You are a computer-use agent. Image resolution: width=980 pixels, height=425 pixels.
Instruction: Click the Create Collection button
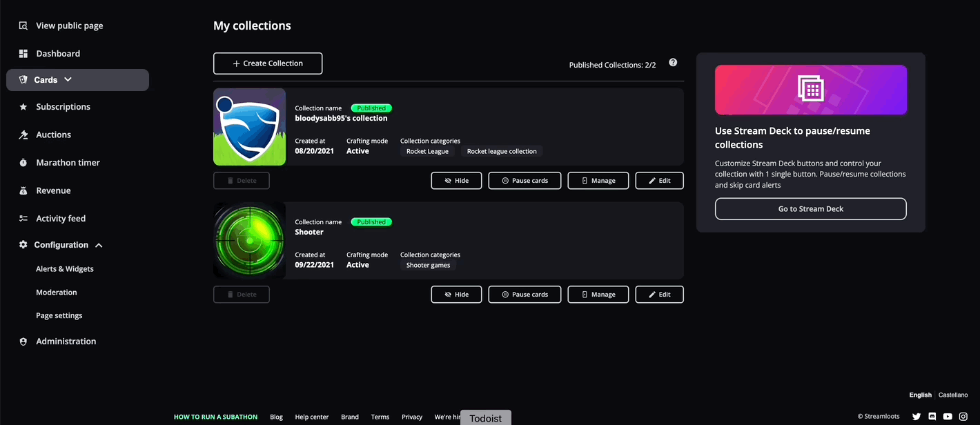(268, 63)
